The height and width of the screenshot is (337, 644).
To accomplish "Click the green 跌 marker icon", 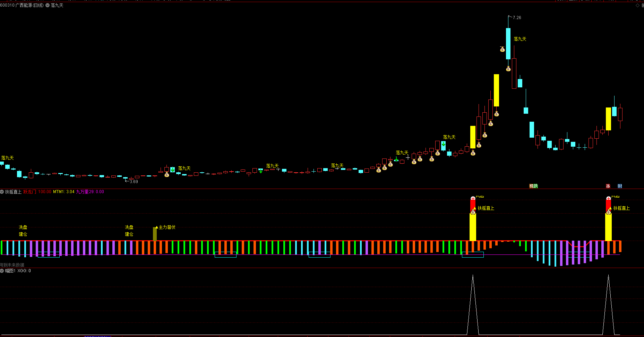I will (x=536, y=186).
